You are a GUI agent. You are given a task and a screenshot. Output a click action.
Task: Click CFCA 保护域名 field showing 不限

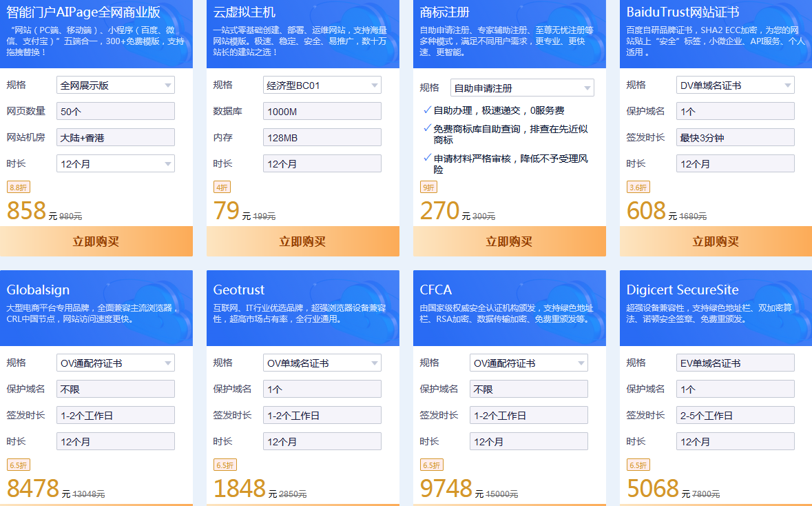click(x=529, y=389)
